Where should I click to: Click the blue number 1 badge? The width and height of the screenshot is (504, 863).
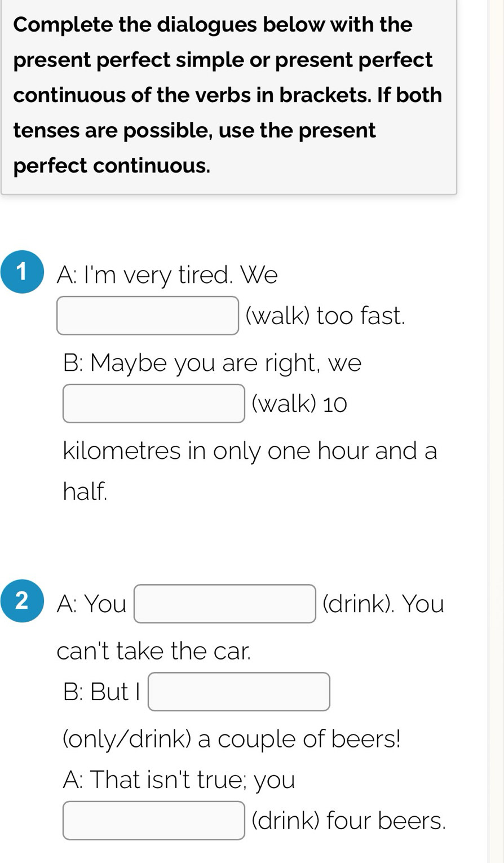click(x=22, y=273)
